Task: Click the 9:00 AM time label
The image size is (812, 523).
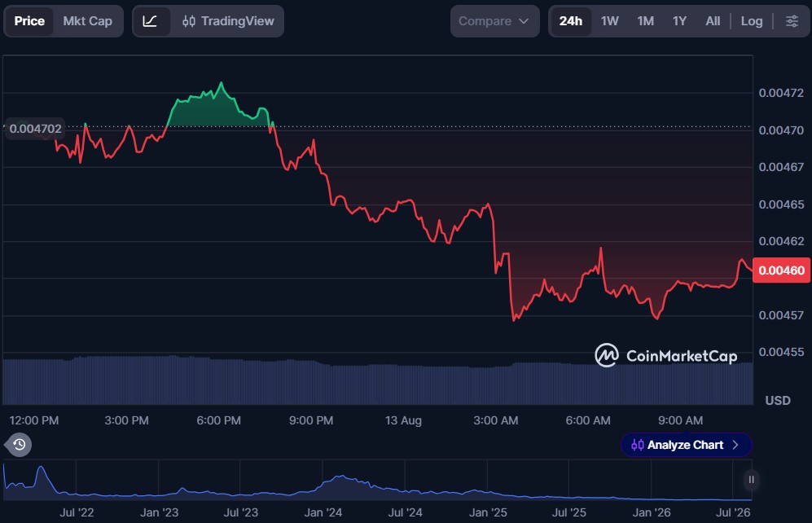Action: click(x=680, y=420)
